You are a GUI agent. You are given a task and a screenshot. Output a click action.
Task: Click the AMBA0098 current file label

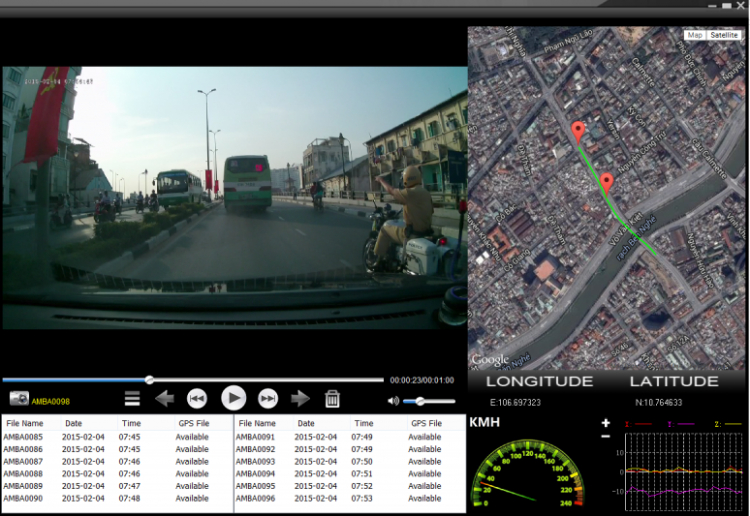[51, 401]
